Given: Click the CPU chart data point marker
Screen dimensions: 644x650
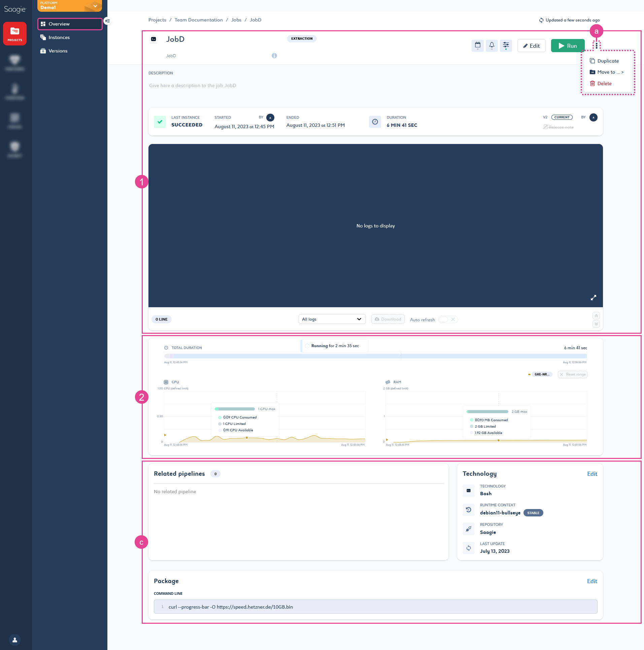Looking at the screenshot, I should [x=247, y=438].
